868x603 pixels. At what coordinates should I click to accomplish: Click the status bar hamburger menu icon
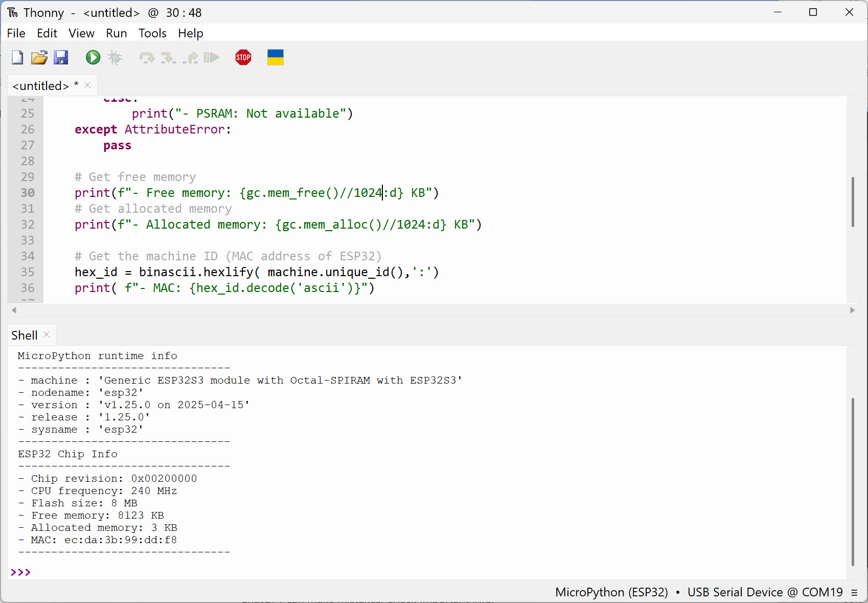[854, 592]
